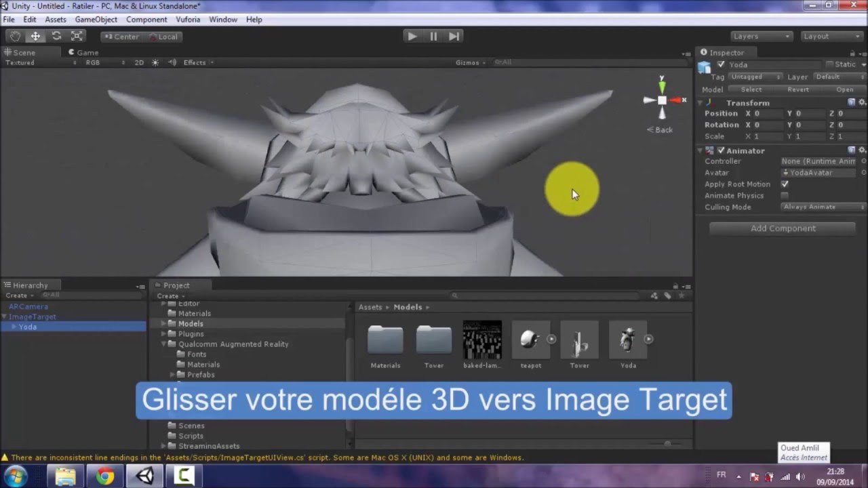Toggle Local handle rotation button

tap(163, 37)
